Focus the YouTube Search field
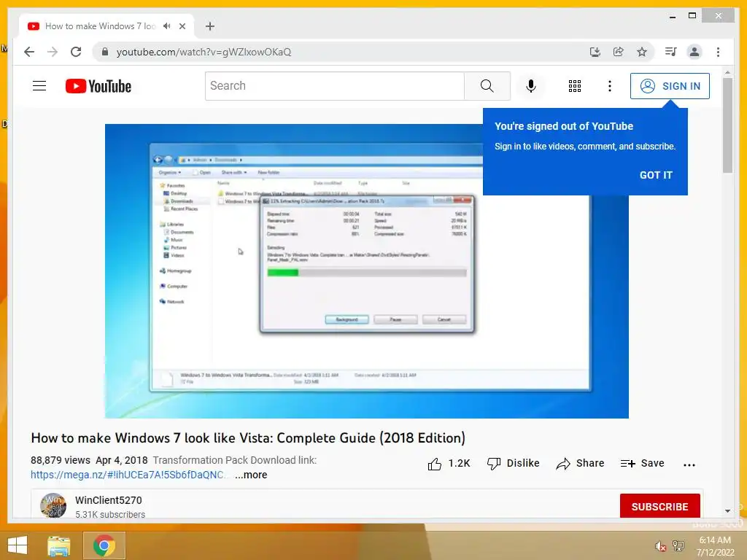The width and height of the screenshot is (747, 560). pos(334,86)
